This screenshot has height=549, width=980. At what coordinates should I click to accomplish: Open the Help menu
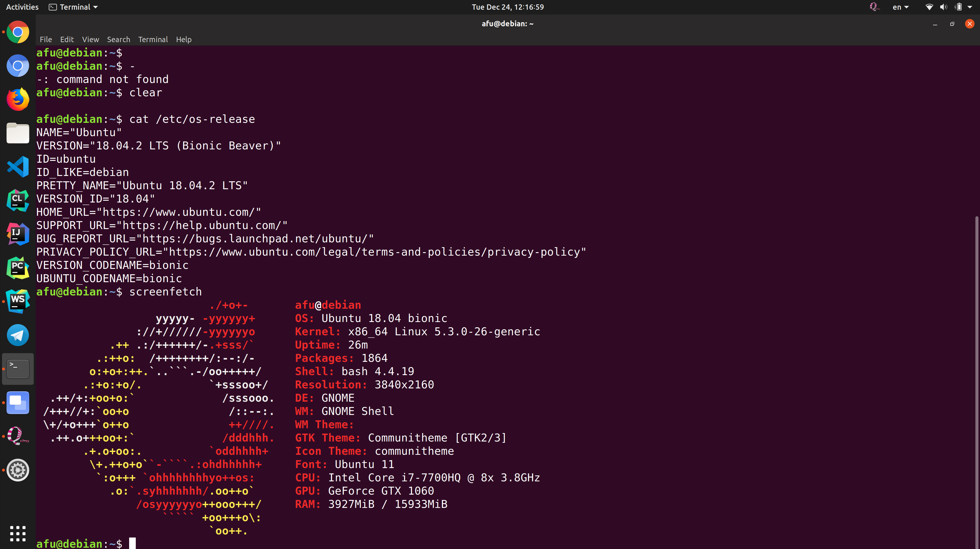point(184,39)
